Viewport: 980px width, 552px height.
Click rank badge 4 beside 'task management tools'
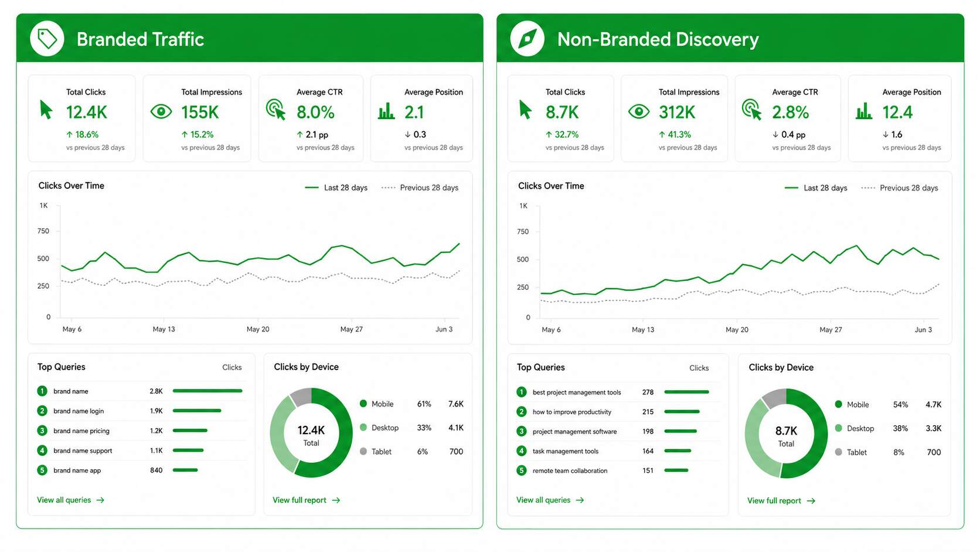522,451
